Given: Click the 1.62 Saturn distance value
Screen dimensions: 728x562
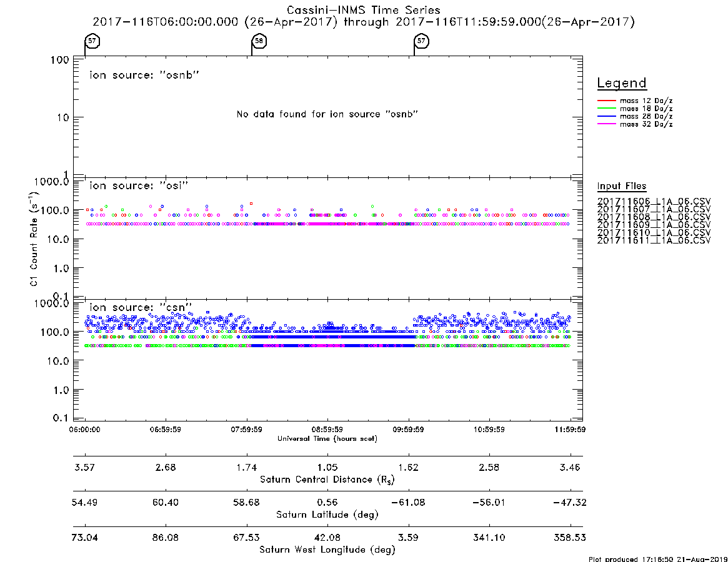Looking at the screenshot, I should (408, 467).
